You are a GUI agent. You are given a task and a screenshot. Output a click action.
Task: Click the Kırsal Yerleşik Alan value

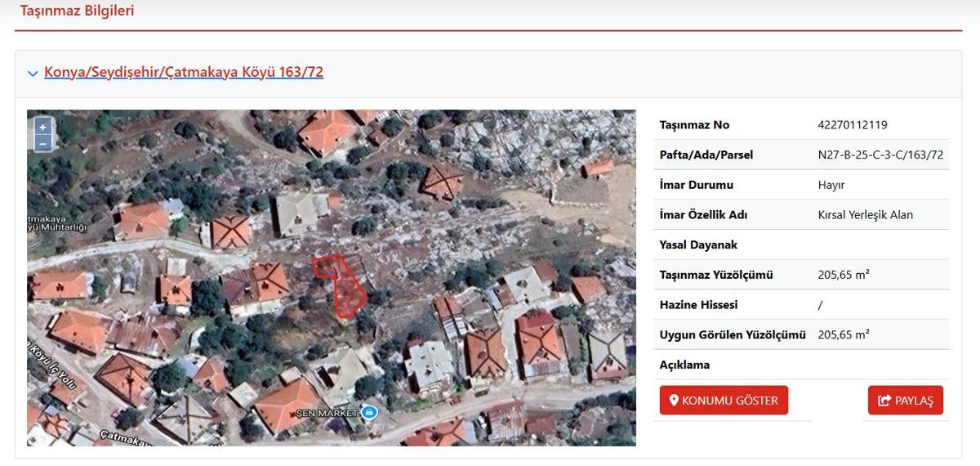(865, 215)
